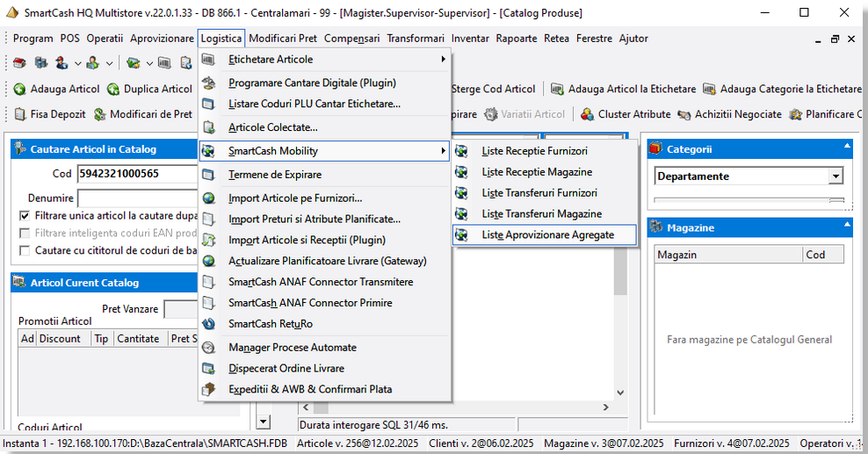Click the Discount column header
Viewport: 868px width, 454px height.
click(63, 339)
